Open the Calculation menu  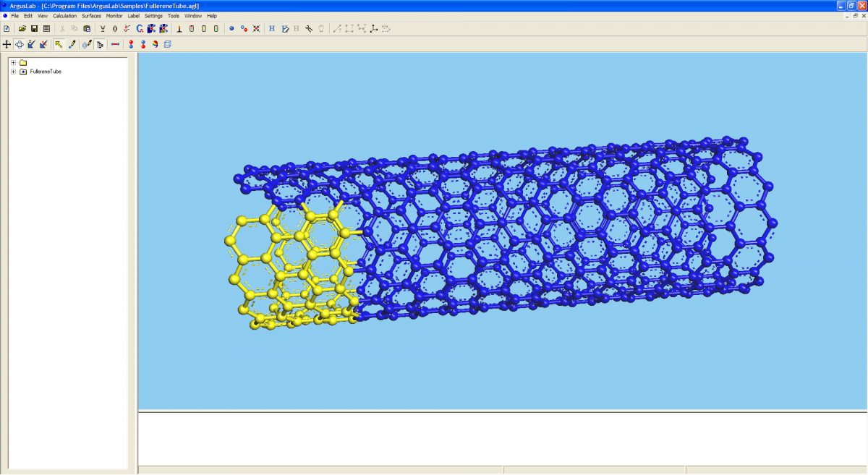(64, 15)
